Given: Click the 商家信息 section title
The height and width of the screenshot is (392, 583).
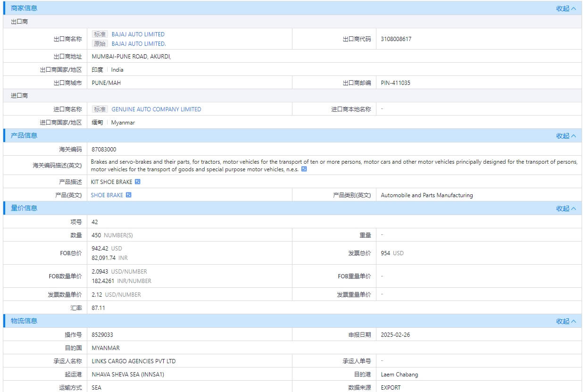Looking at the screenshot, I should (24, 8).
